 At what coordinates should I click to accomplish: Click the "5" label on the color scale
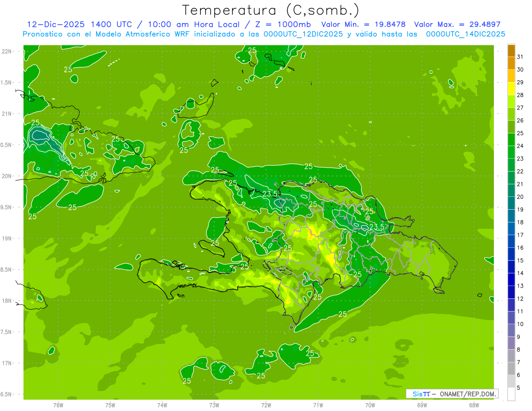pos(519,388)
